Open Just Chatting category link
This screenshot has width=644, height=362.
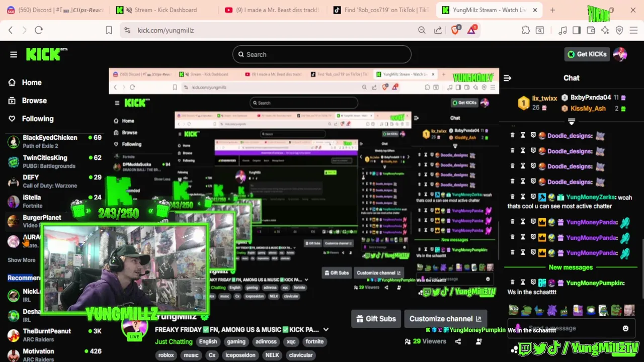[174, 342]
